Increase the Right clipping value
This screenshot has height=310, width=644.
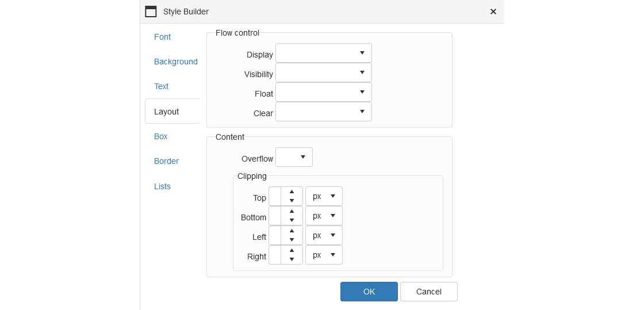pyautogui.click(x=292, y=250)
